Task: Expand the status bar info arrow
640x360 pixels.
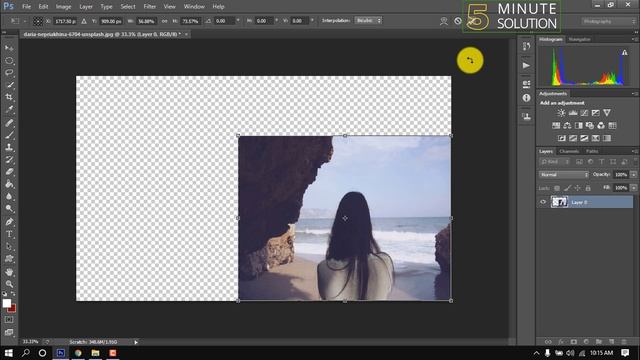Action: [x=136, y=342]
